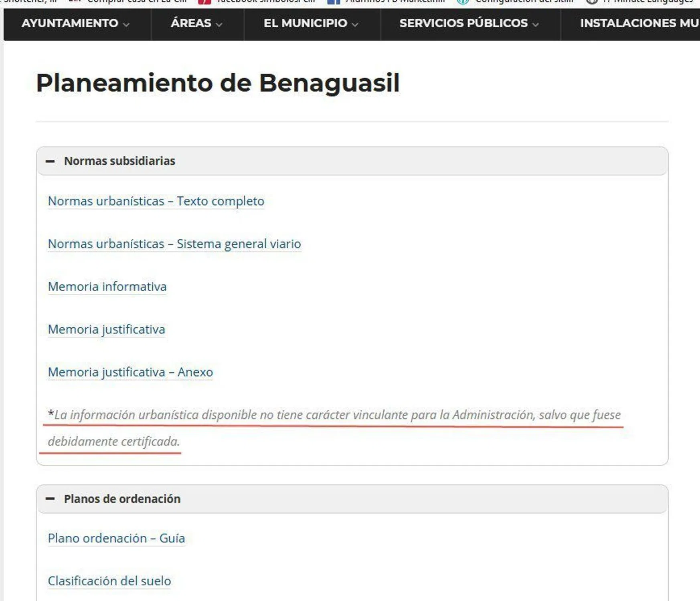Click the Memoria informativa link
Image resolution: width=700 pixels, height=601 pixels.
[107, 287]
